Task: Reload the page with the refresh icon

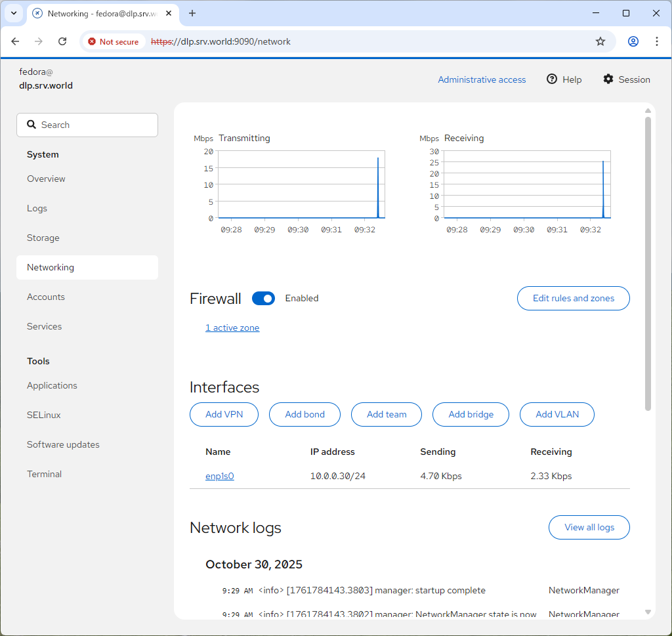Action: pos(62,41)
